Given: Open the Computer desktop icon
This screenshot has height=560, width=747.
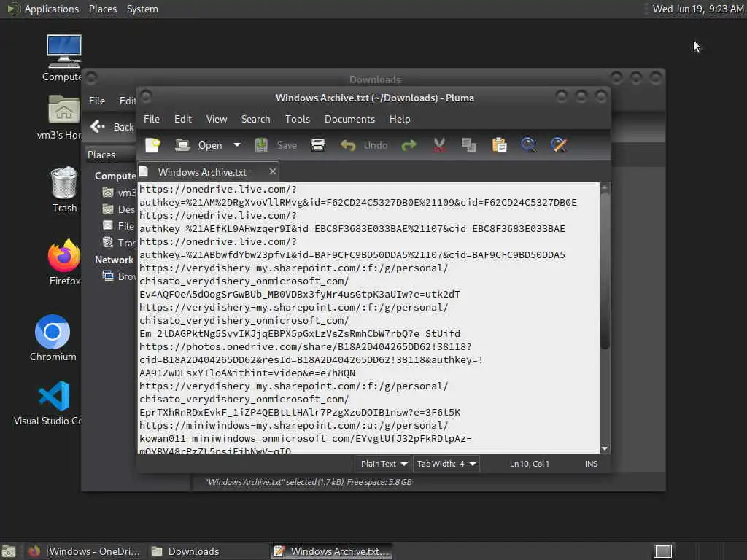Looking at the screenshot, I should [x=64, y=58].
